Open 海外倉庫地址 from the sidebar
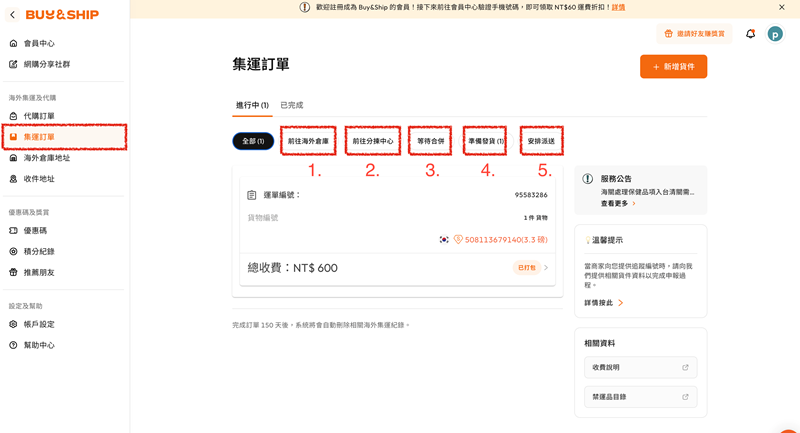800x433 pixels. (x=46, y=158)
